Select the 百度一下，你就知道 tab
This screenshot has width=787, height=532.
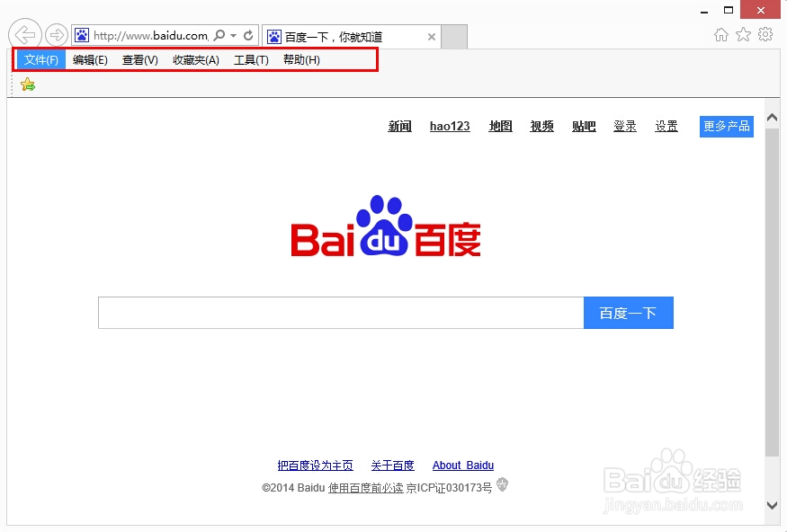352,37
